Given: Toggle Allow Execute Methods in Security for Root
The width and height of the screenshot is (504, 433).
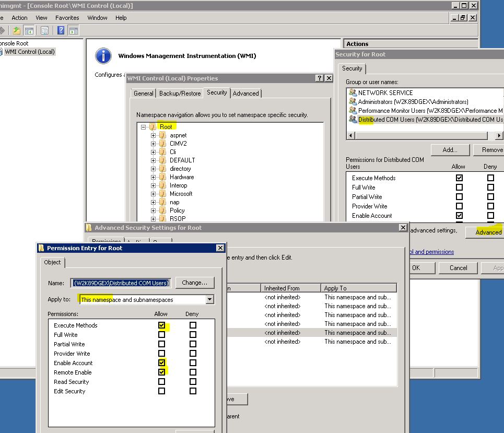Looking at the screenshot, I should [459, 178].
